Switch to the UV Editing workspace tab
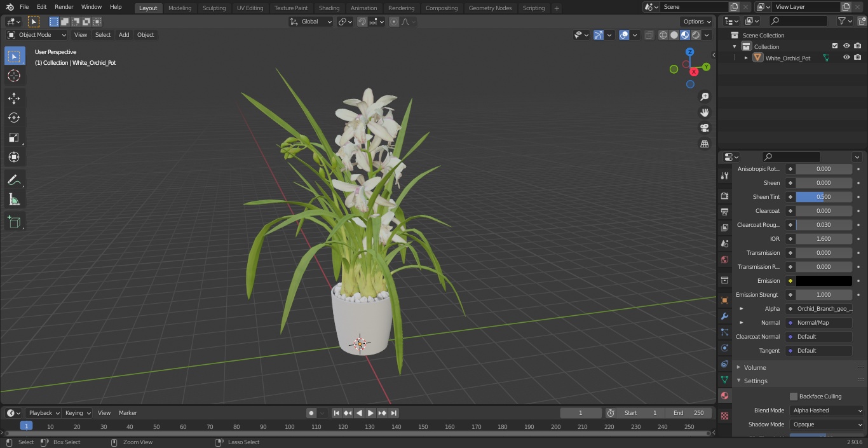Image resolution: width=868 pixels, height=448 pixels. pyautogui.click(x=250, y=8)
